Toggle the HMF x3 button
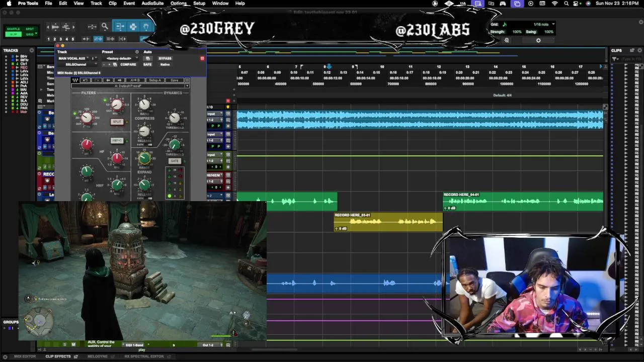Screen dimensions: 644x362 (117, 141)
